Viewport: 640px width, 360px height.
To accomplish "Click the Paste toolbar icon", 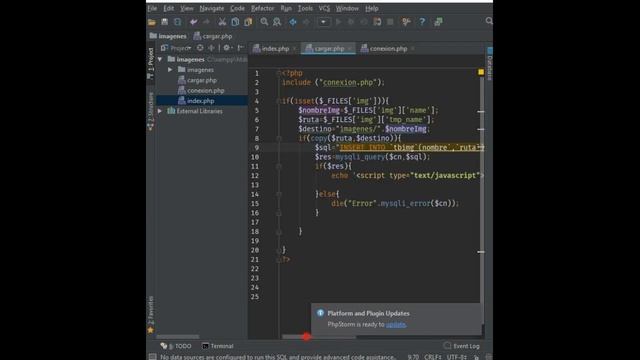I will point(248,22).
